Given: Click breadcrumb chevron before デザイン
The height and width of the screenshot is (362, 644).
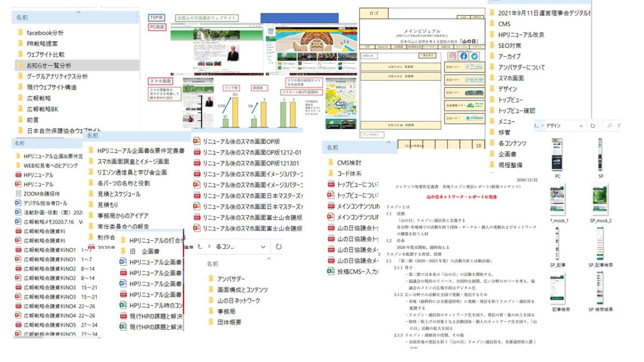Looking at the screenshot, I should [x=542, y=125].
